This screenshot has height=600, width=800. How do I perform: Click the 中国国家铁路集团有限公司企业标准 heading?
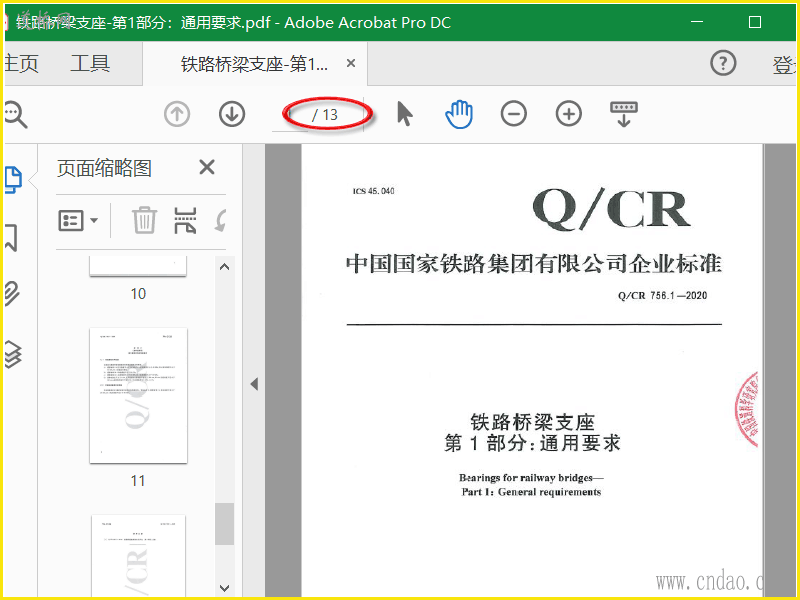click(534, 264)
